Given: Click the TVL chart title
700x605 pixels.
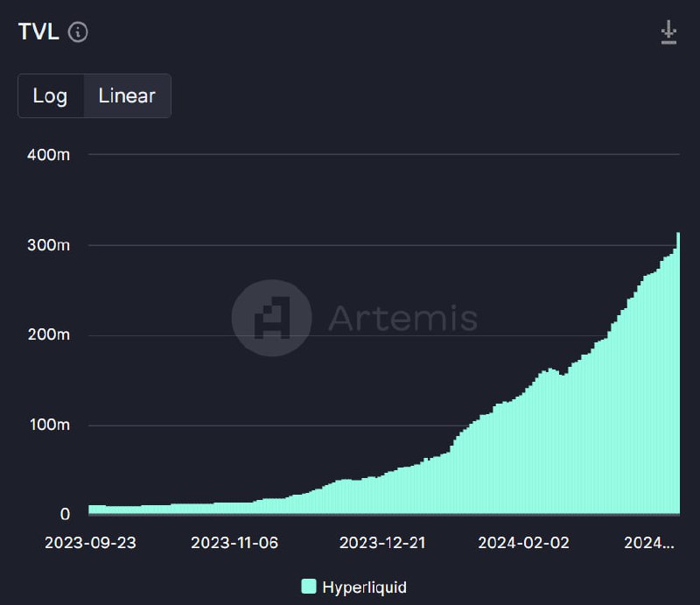Looking at the screenshot, I should (38, 32).
